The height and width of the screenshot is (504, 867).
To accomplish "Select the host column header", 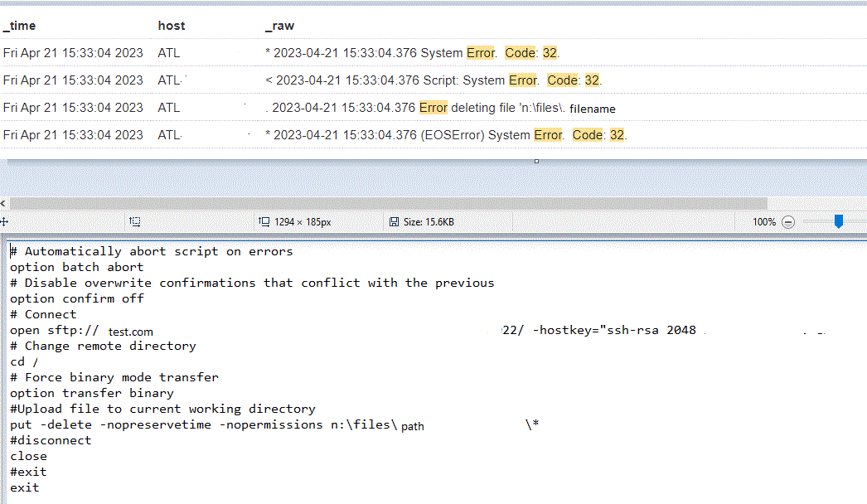I will click(172, 26).
